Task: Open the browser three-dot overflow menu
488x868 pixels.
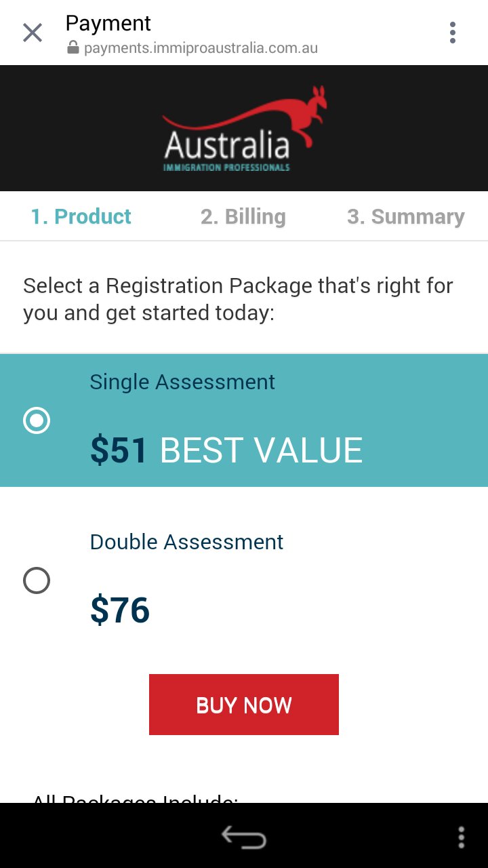Action: point(452,33)
